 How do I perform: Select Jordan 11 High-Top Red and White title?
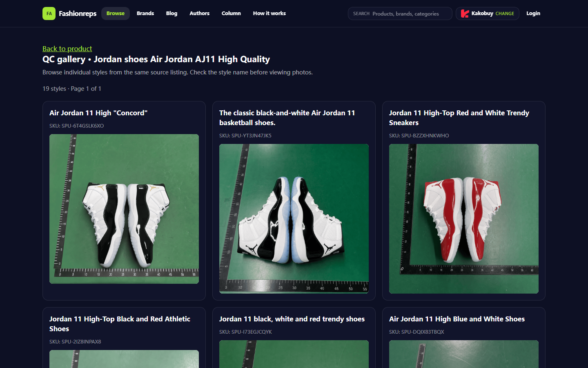(459, 118)
